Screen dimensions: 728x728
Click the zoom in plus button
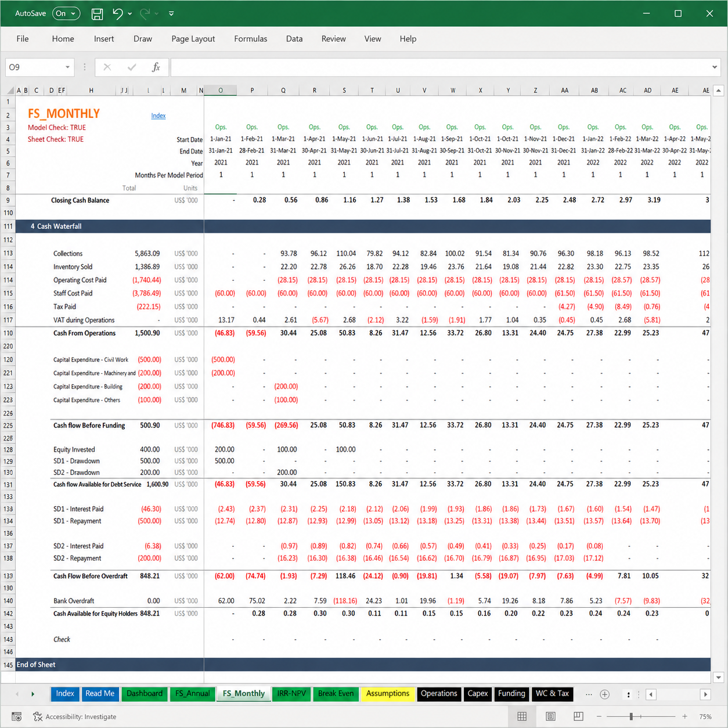click(x=685, y=717)
